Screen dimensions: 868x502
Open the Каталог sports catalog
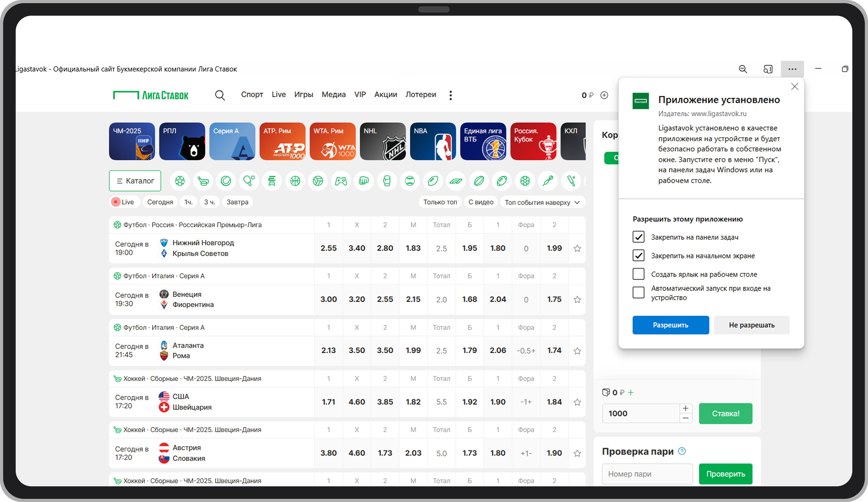[x=135, y=181]
